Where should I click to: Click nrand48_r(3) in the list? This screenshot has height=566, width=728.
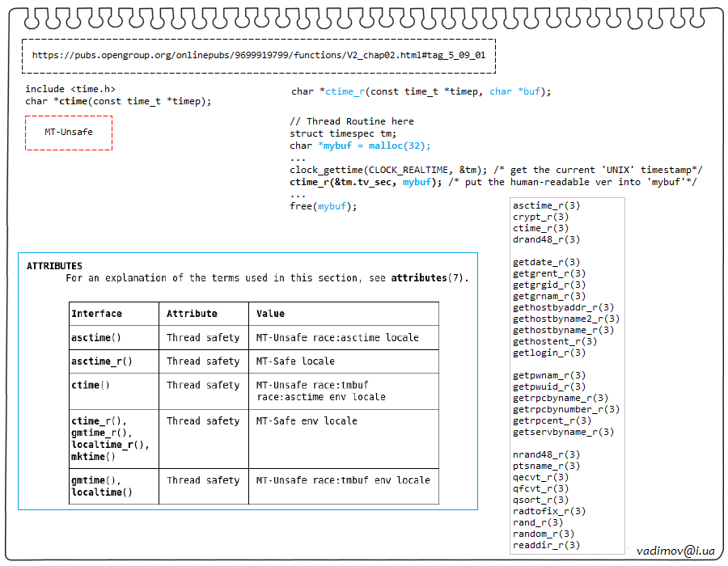point(546,454)
